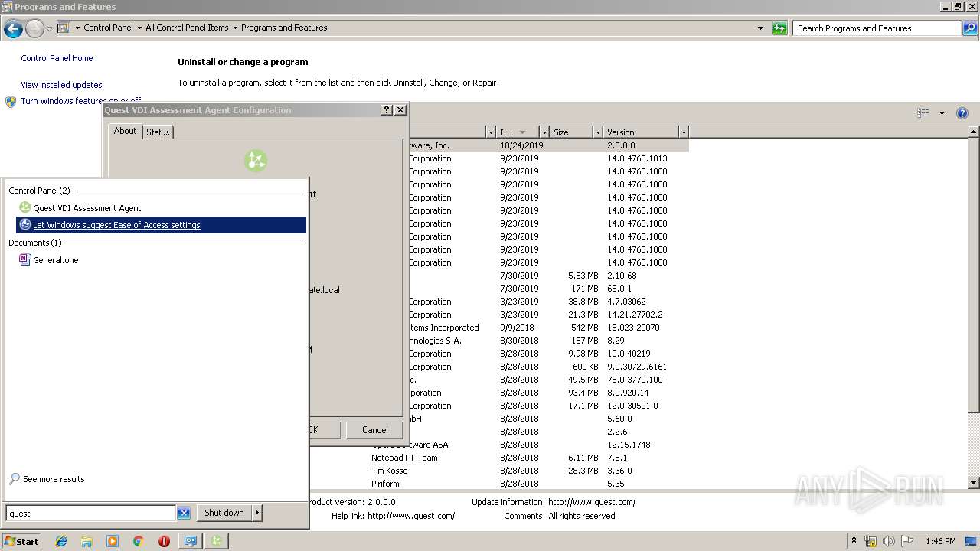Click Programs and Features breadcrumb
This screenshot has height=551, width=980.
(284, 28)
